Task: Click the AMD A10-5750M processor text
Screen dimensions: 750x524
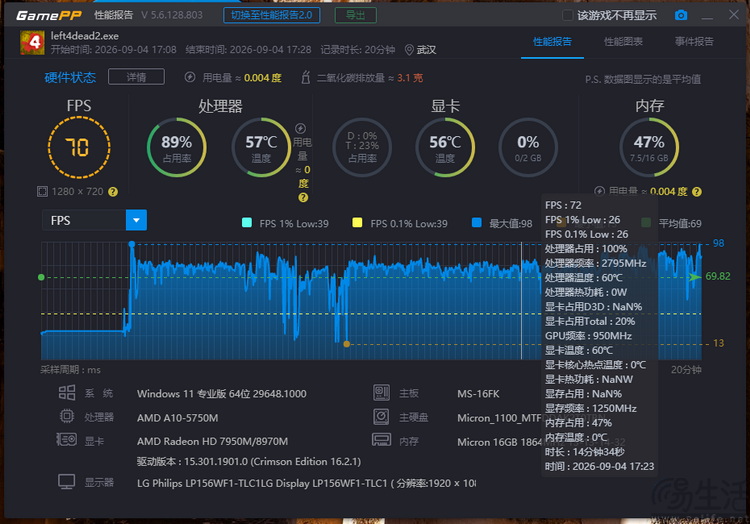Action: (177, 418)
